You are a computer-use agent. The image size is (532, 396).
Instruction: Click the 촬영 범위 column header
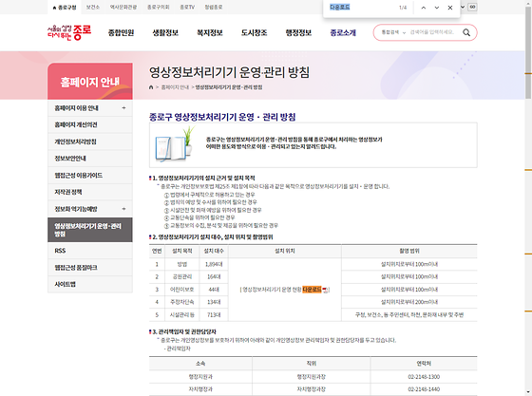(x=409, y=252)
